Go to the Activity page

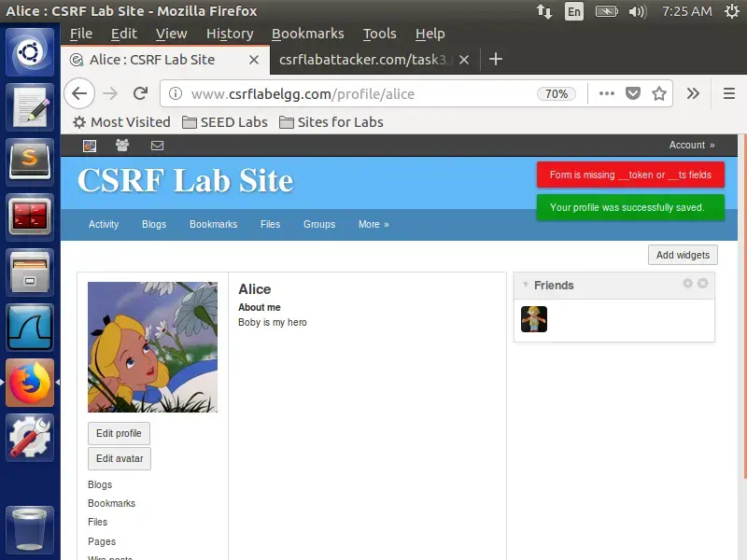[x=104, y=224]
